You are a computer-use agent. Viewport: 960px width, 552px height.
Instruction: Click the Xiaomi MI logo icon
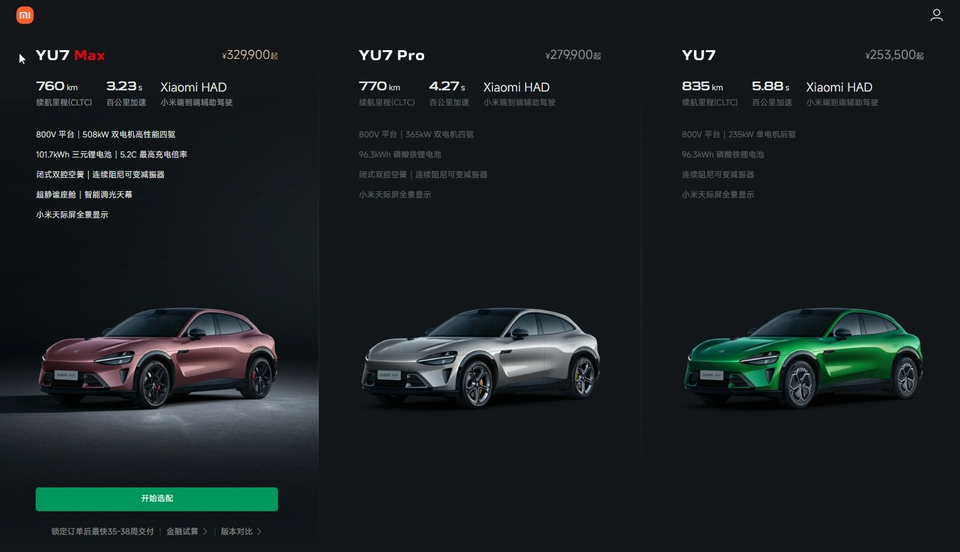[24, 15]
